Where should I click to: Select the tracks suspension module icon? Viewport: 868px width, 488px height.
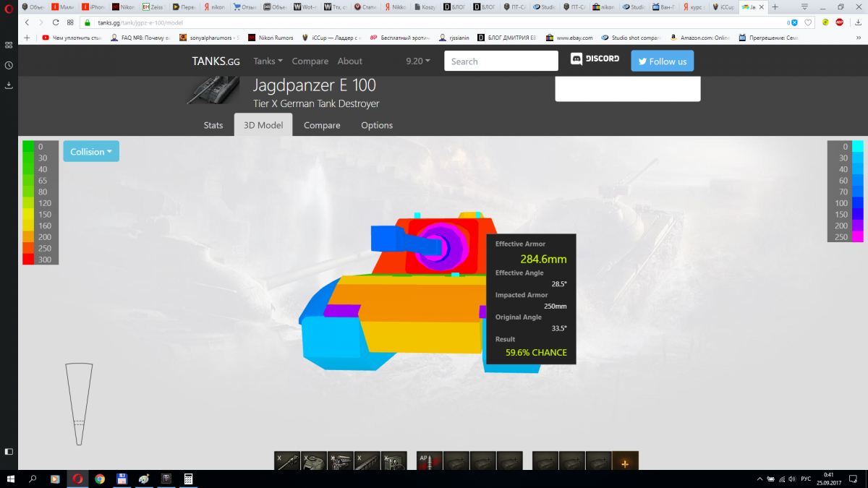coord(367,461)
